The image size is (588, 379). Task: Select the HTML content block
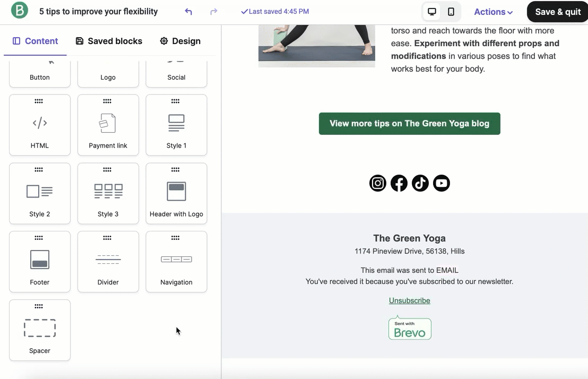(x=39, y=125)
